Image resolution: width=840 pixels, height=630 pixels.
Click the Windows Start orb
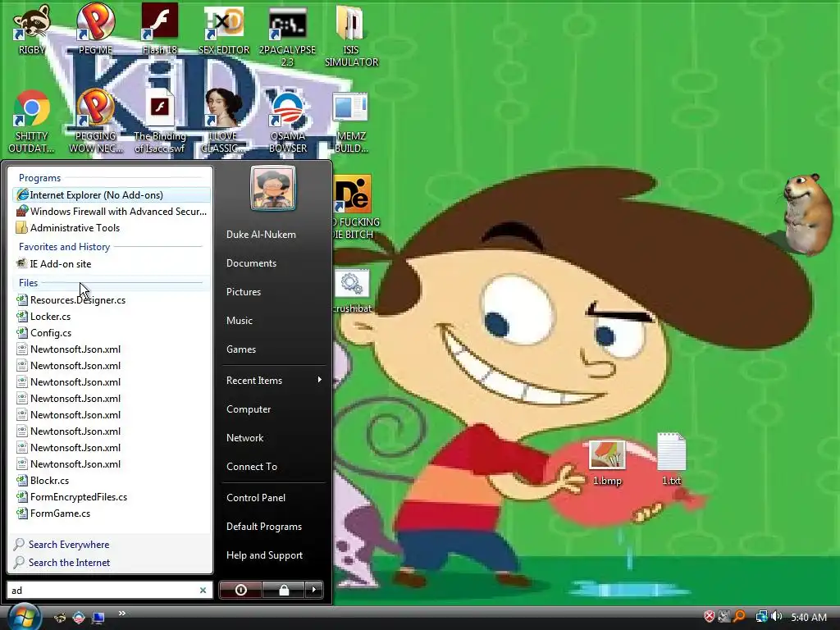(25, 617)
